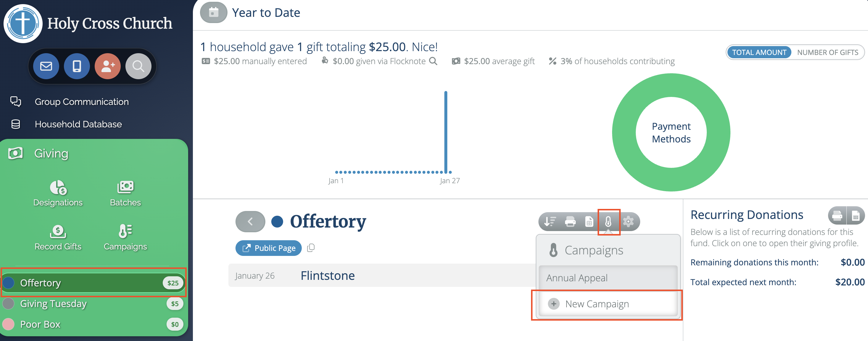Open Designations in the Giving panel

(58, 193)
